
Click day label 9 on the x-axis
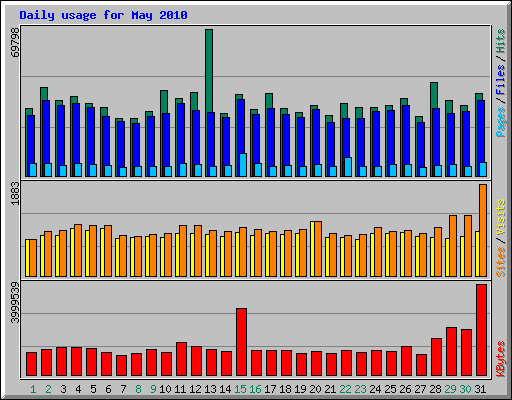coord(153,389)
